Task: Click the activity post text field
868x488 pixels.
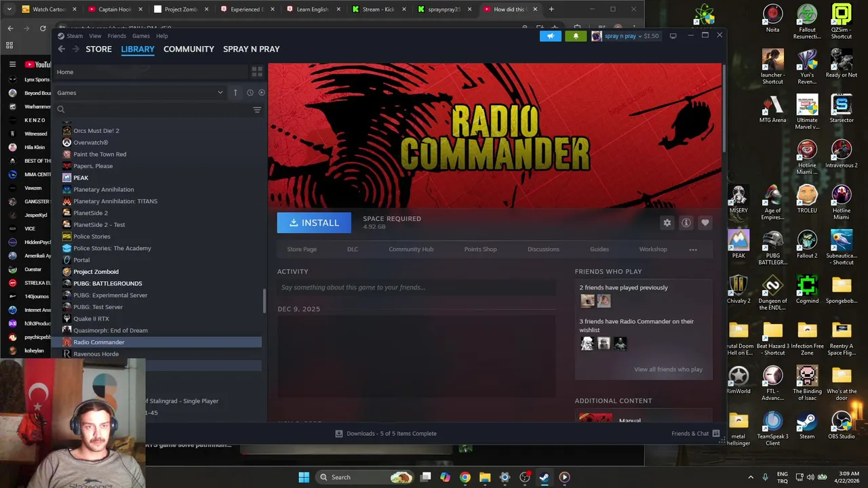Action: point(416,287)
